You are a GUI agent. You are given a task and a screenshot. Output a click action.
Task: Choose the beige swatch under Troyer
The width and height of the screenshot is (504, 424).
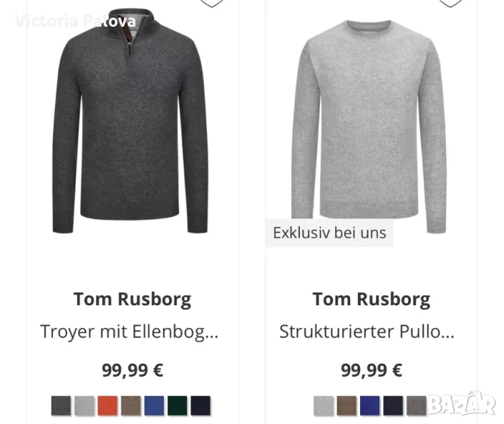point(131,406)
